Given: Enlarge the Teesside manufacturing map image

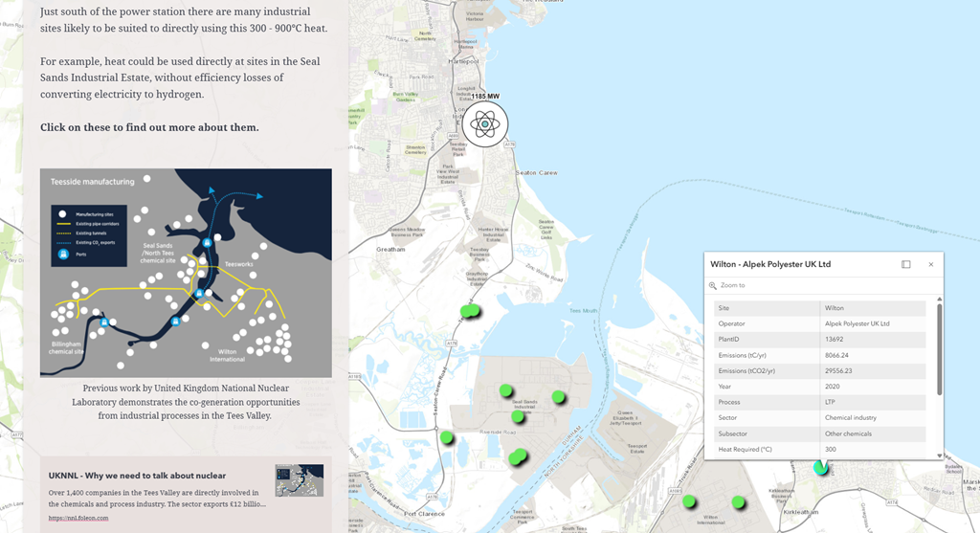Looking at the screenshot, I should [186, 273].
